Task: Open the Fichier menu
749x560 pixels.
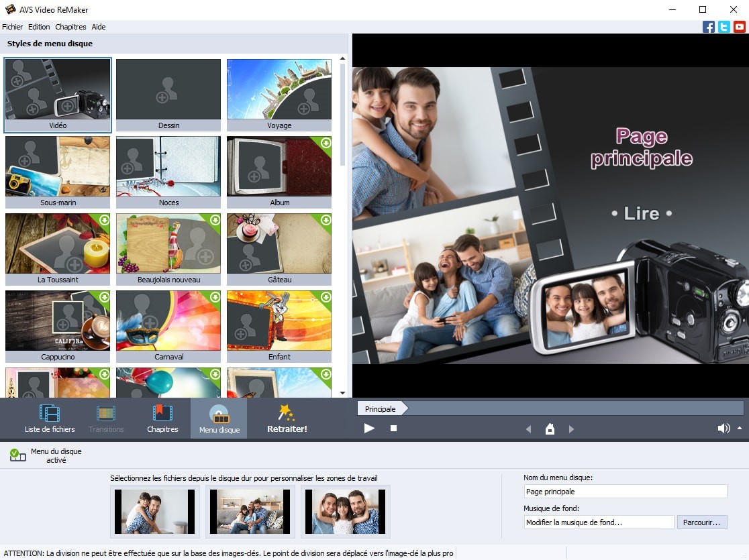Action: pos(12,27)
